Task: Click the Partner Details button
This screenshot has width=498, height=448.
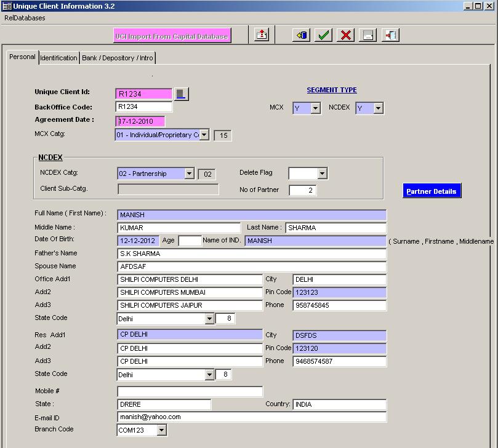Action: pos(432,191)
